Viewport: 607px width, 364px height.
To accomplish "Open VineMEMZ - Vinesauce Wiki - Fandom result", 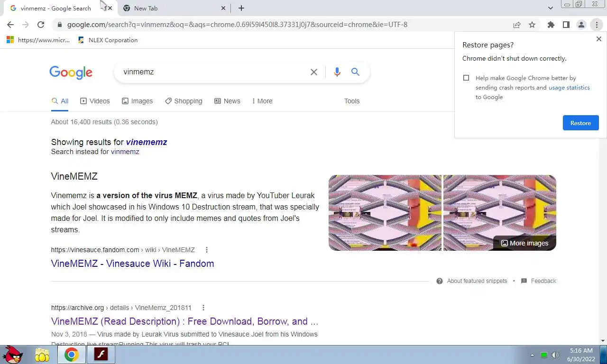I will (x=132, y=264).
